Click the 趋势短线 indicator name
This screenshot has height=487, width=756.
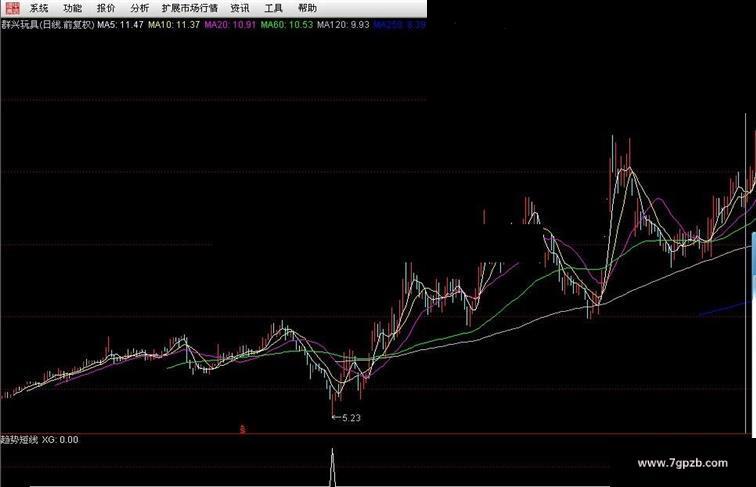tap(20, 440)
